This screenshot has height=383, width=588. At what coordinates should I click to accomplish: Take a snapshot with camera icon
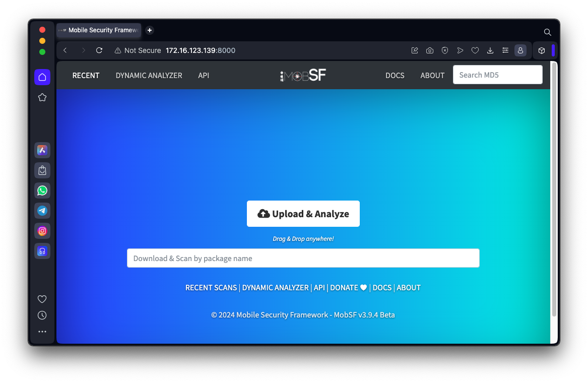tap(430, 50)
